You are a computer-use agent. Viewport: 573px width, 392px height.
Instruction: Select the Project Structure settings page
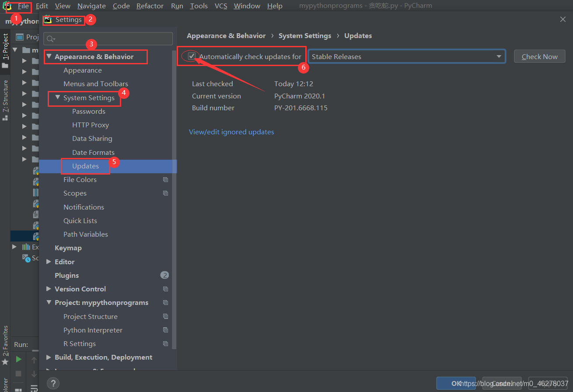click(91, 316)
